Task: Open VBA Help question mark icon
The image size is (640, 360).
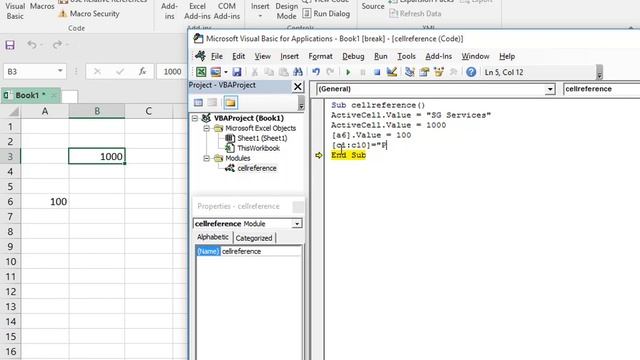Action: pos(471,72)
